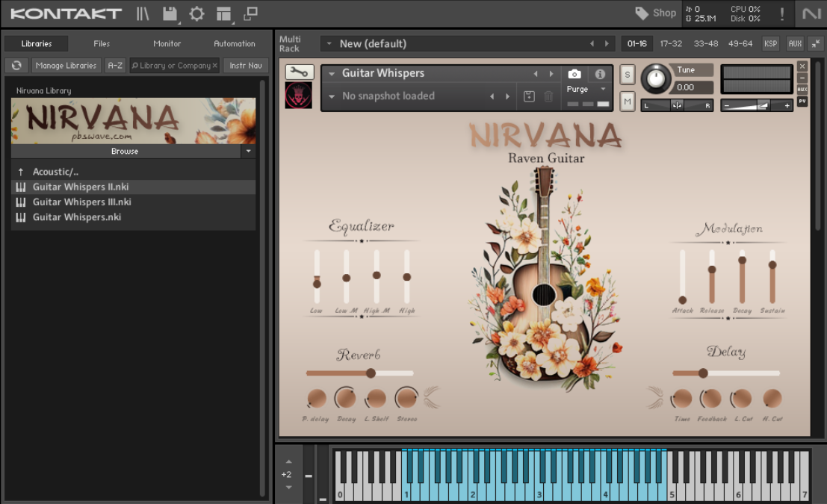
Task: Click the wrench edit instrument icon
Action: click(299, 72)
